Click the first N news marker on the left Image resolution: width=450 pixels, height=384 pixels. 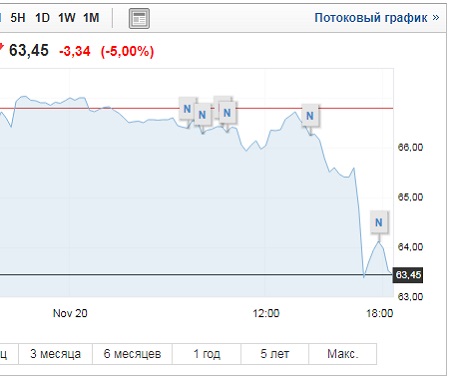point(187,109)
